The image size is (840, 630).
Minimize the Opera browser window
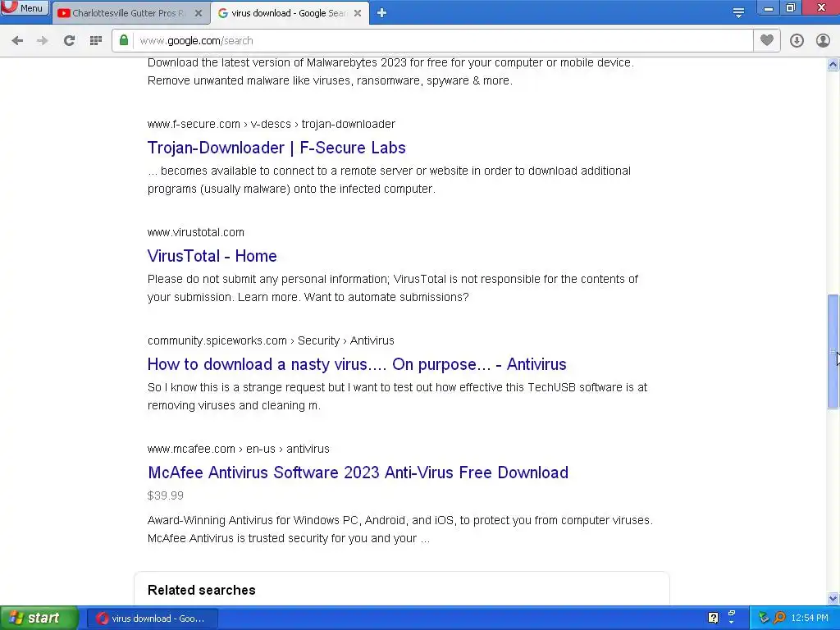(x=769, y=8)
